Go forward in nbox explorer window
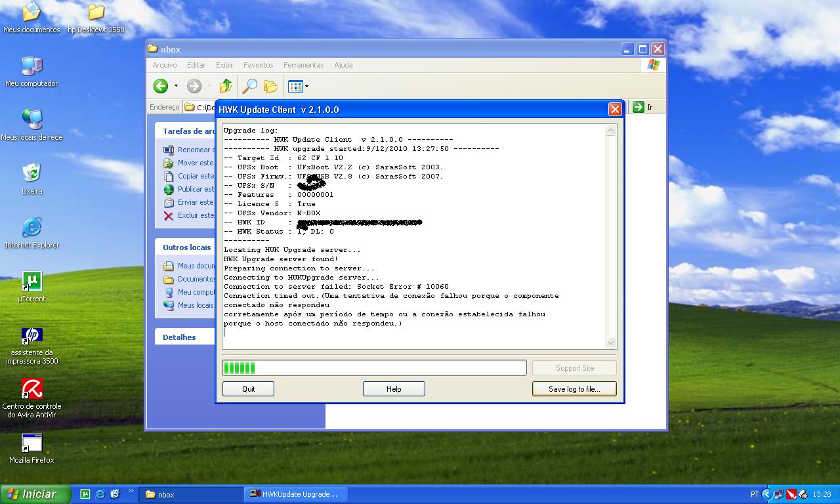This screenshot has height=504, width=840. point(194,86)
